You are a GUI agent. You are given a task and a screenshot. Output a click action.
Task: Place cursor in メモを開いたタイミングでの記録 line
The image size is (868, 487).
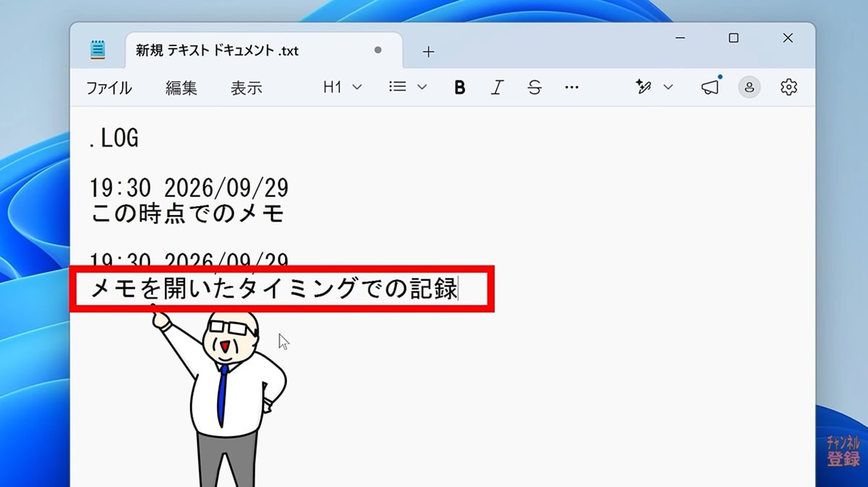point(274,289)
